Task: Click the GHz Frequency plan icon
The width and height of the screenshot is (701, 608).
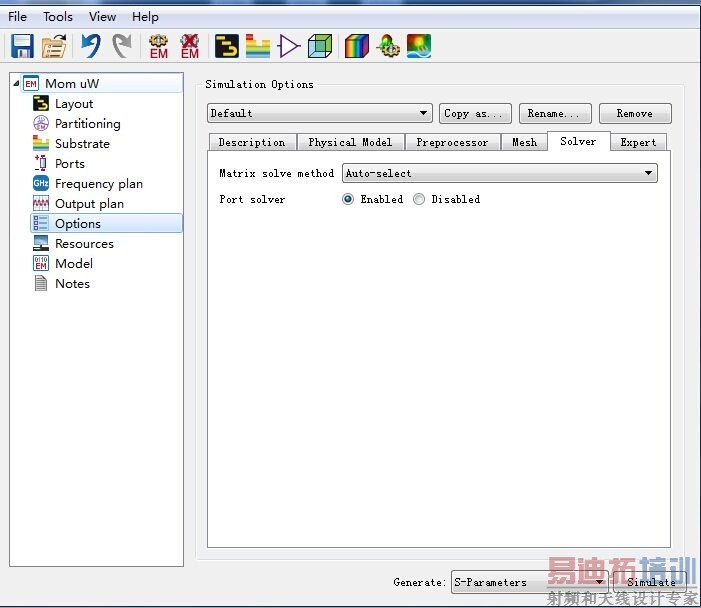Action: click(x=41, y=183)
